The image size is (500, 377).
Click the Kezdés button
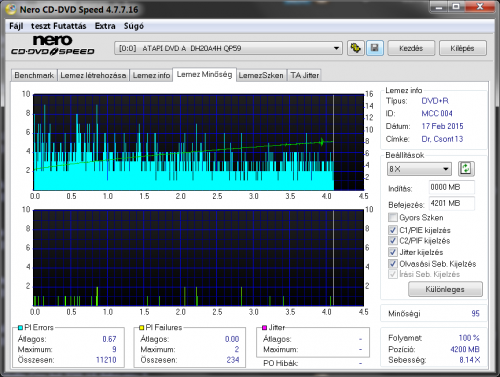tap(411, 48)
